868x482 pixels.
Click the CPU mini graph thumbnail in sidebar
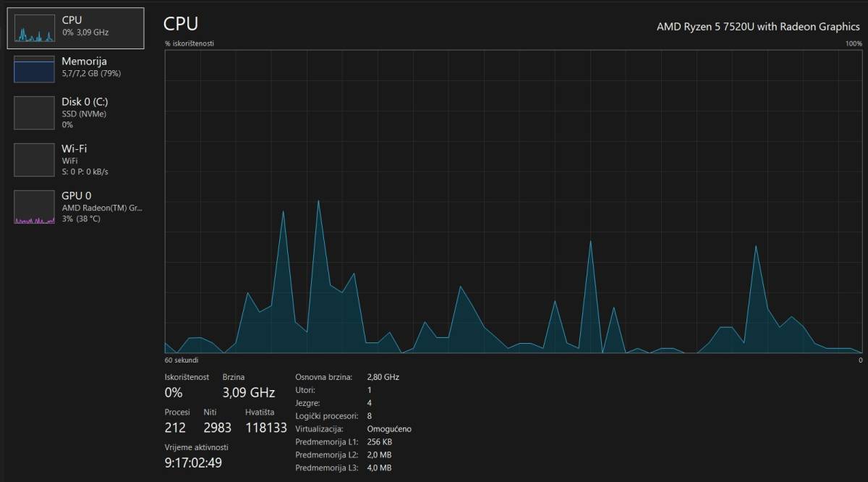click(34, 28)
